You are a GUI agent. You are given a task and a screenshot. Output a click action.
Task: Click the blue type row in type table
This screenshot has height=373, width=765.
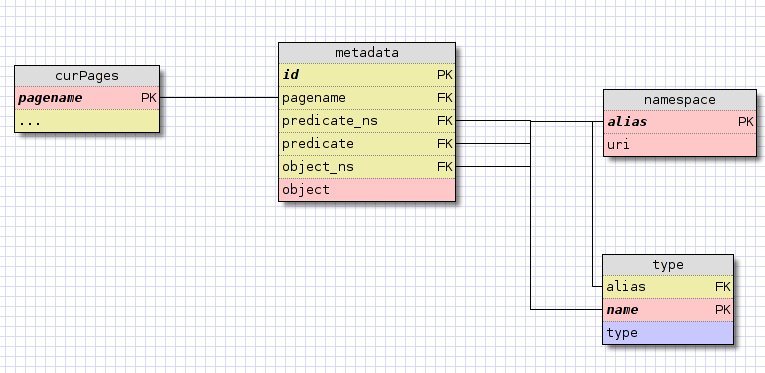coord(668,333)
